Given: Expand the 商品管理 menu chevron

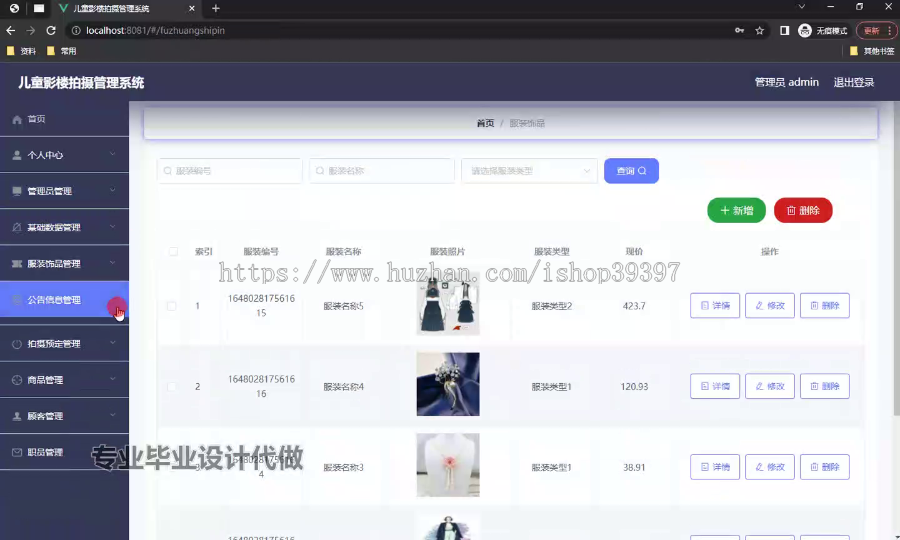Looking at the screenshot, I should coord(112,379).
